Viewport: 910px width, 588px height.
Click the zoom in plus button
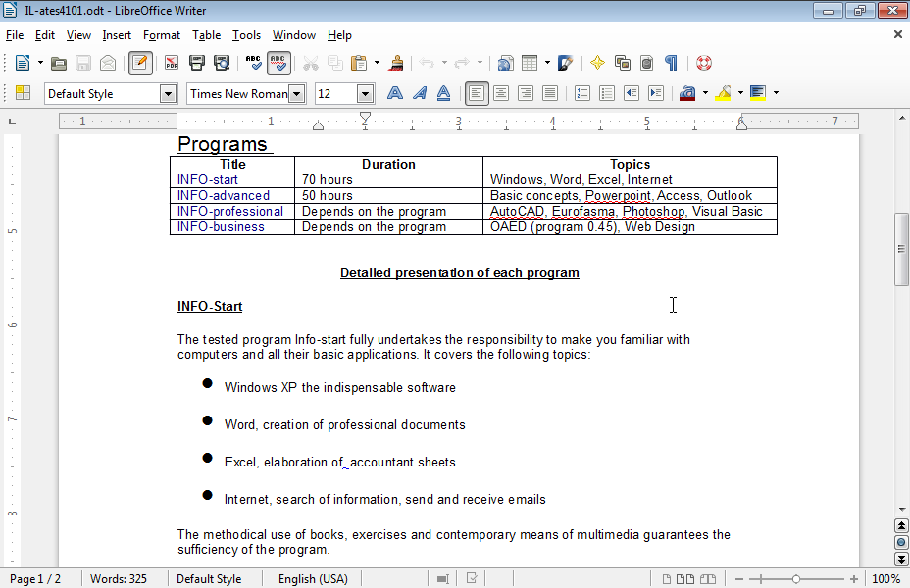point(854,579)
